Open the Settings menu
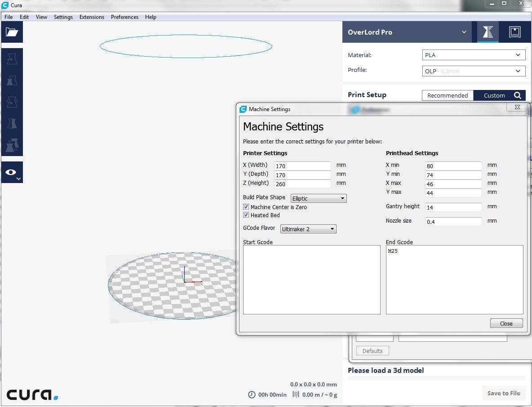 (63, 17)
